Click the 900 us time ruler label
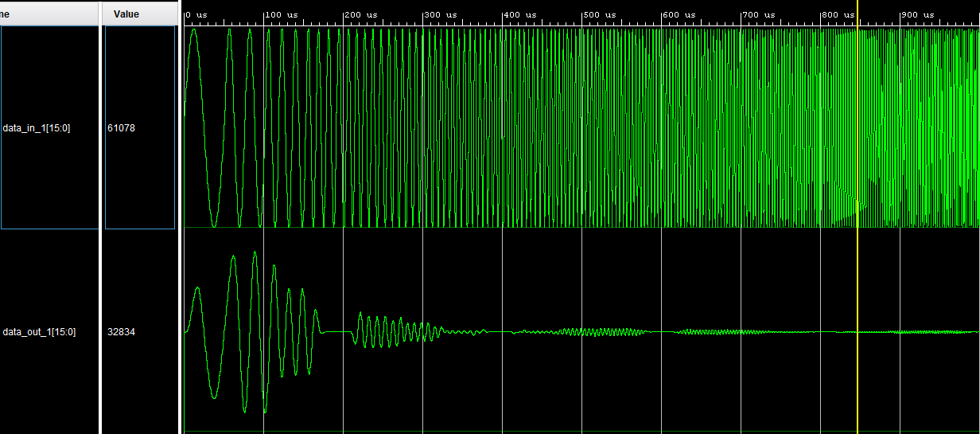The height and width of the screenshot is (434, 980). tap(918, 14)
